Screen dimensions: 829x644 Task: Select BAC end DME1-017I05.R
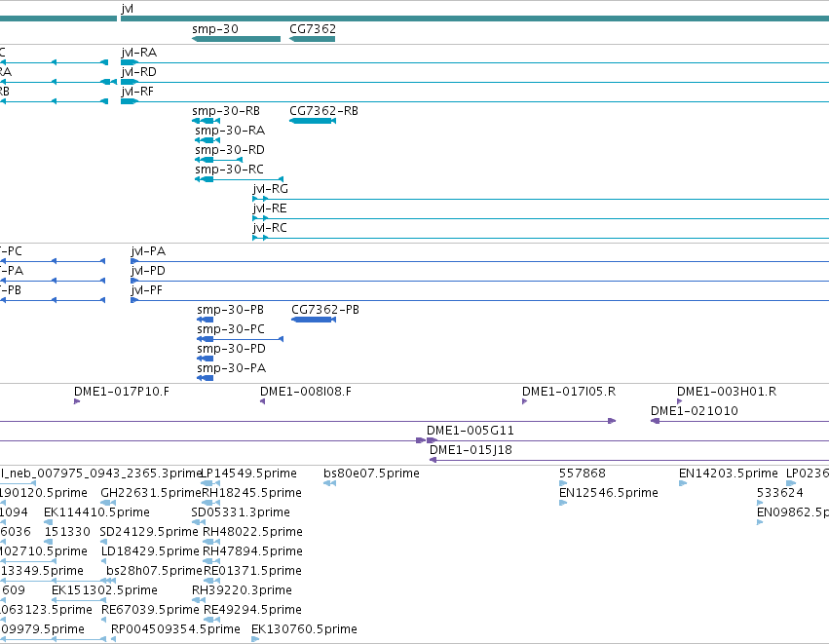(x=569, y=392)
